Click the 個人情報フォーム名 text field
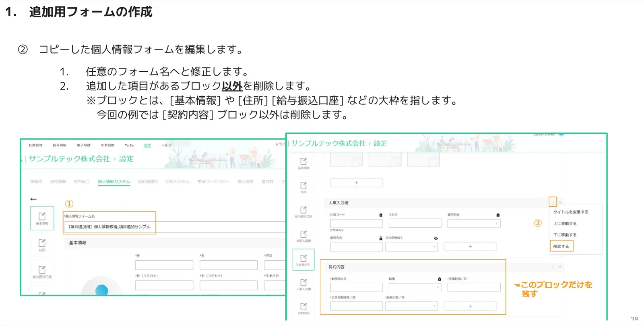The image size is (644, 326). [175, 226]
